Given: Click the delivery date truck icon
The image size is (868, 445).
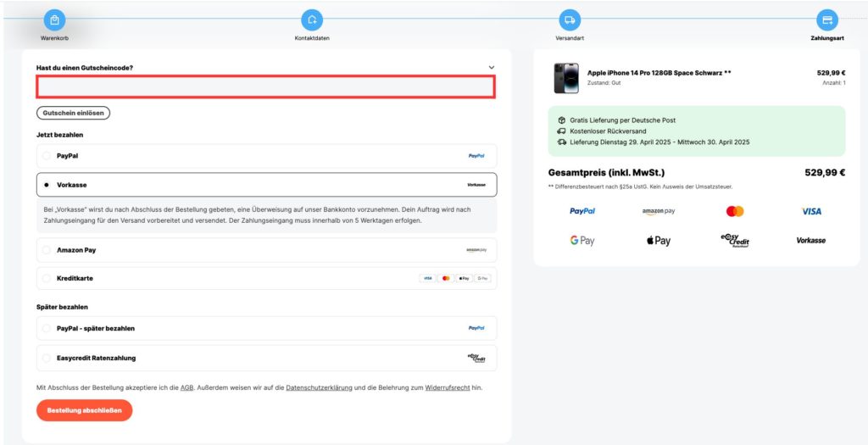Looking at the screenshot, I should pyautogui.click(x=561, y=142).
